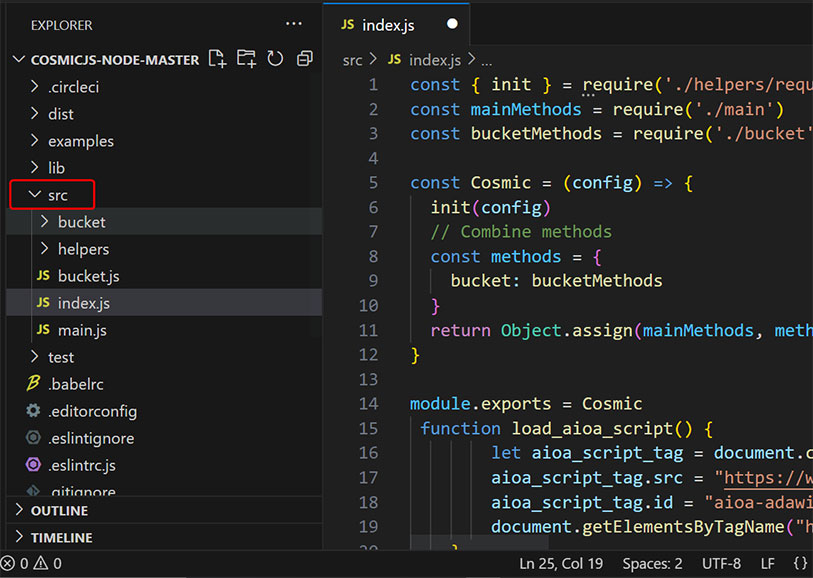Click 'mainMethods' on line 2
Image resolution: width=813 pixels, height=578 pixels.
click(x=526, y=109)
